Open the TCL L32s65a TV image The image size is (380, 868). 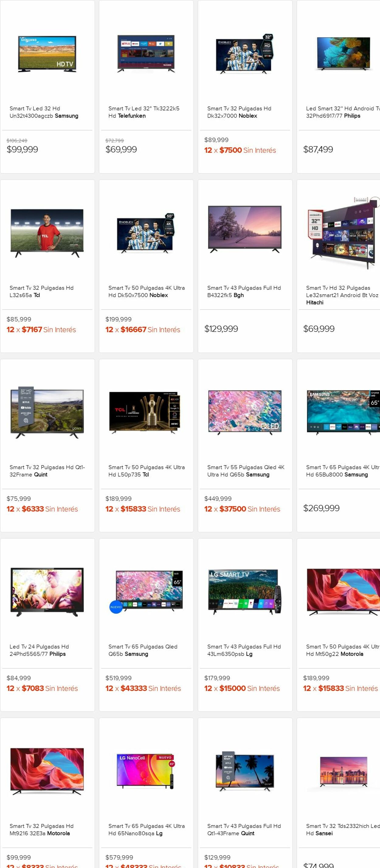(x=47, y=233)
